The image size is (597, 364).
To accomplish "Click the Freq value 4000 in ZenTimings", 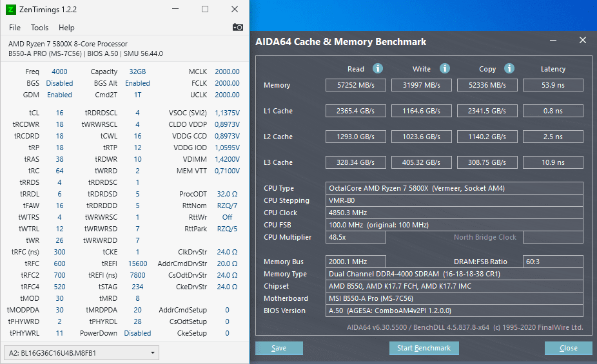I will click(59, 72).
